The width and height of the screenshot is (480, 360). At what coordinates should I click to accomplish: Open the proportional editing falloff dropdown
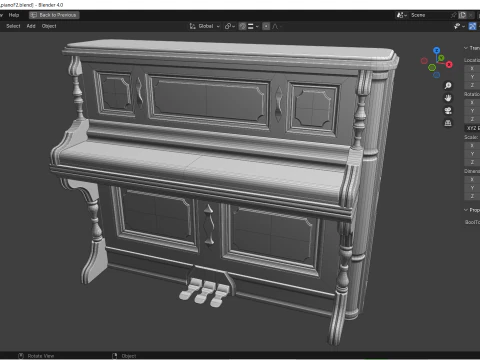pyautogui.click(x=277, y=26)
